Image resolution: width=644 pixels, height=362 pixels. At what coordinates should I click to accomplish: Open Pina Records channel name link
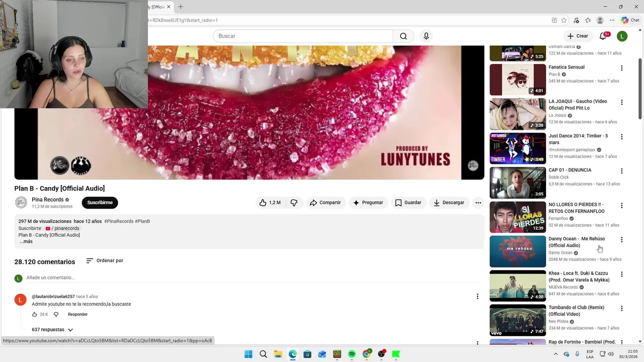48,200
